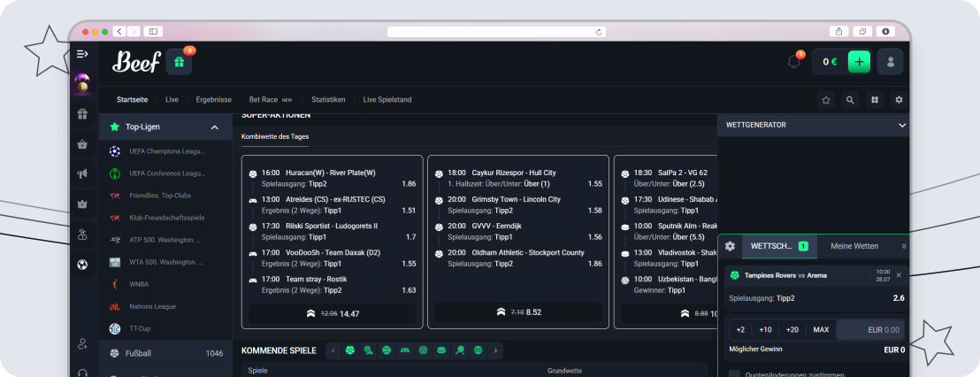Open settings gear in the nav bar
This screenshot has height=377, width=980.
899,99
